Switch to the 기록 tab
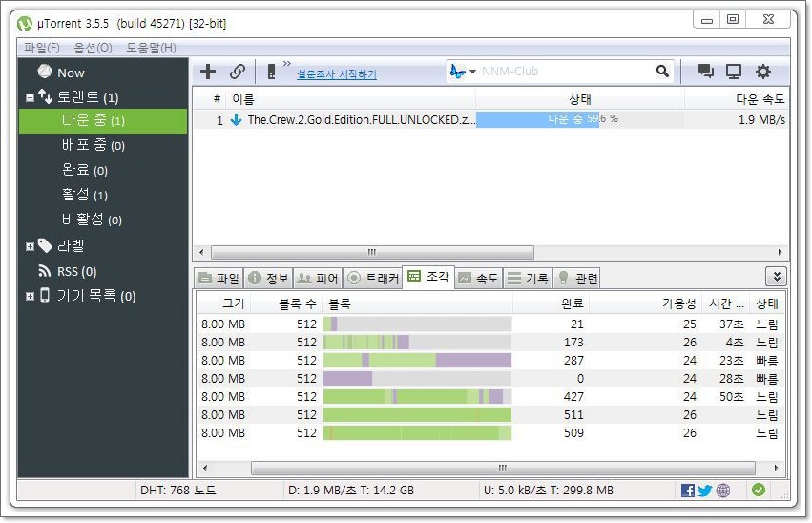812x523 pixels. click(x=528, y=279)
